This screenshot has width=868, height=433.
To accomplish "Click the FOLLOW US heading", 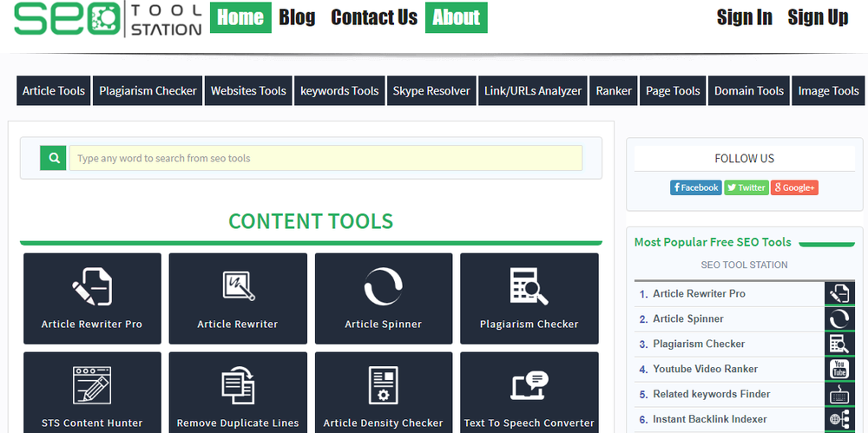I will [x=744, y=159].
